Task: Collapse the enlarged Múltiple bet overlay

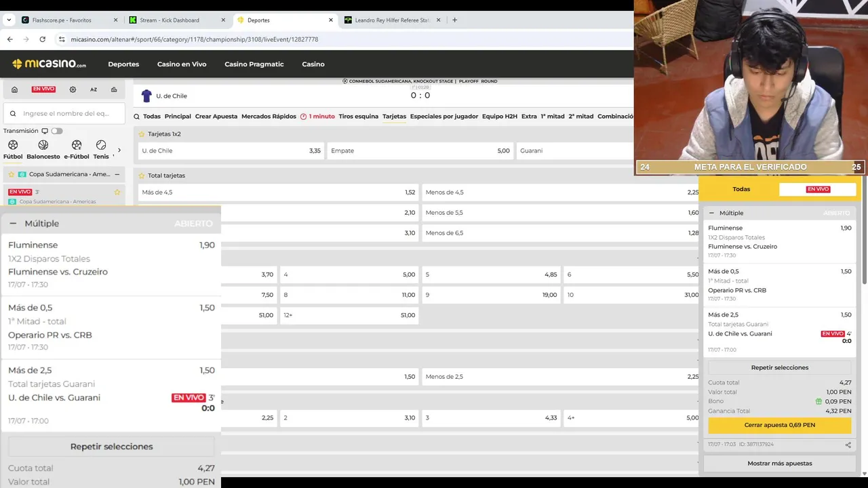Action: 13,223
